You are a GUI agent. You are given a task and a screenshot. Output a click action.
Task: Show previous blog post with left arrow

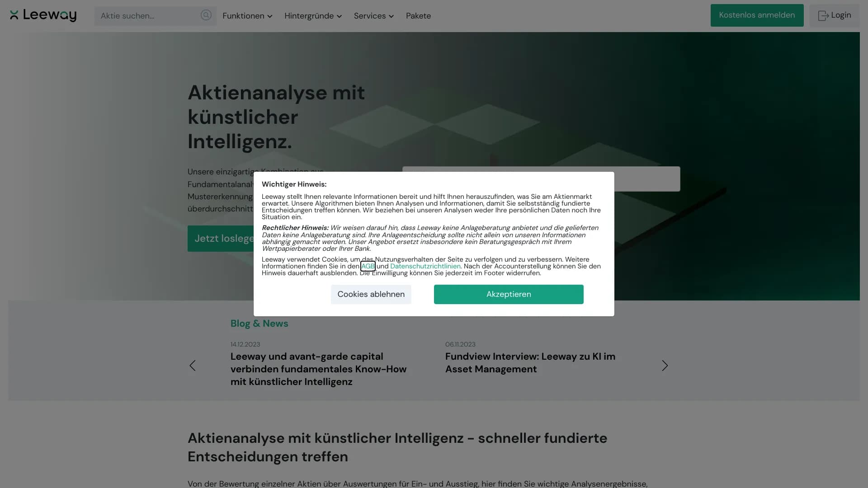click(193, 366)
